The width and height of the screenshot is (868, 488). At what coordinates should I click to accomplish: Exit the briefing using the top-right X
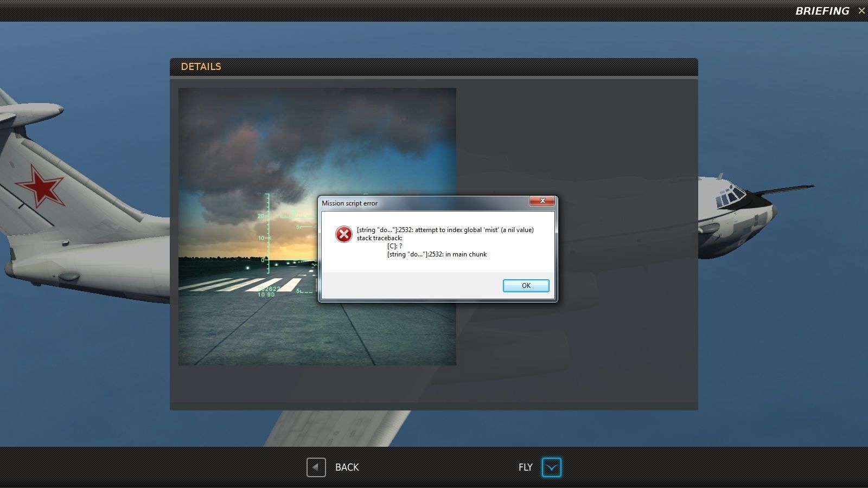pyautogui.click(x=861, y=10)
